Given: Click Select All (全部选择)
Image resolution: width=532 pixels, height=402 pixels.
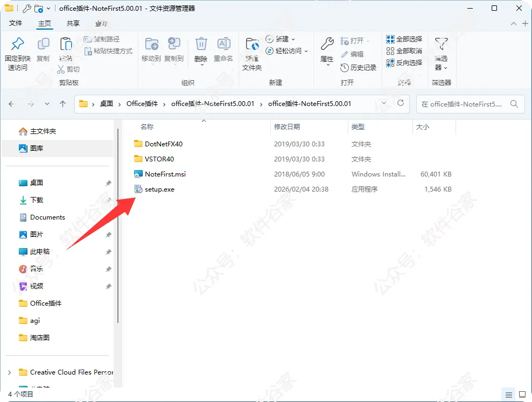Looking at the screenshot, I should 404,39.
